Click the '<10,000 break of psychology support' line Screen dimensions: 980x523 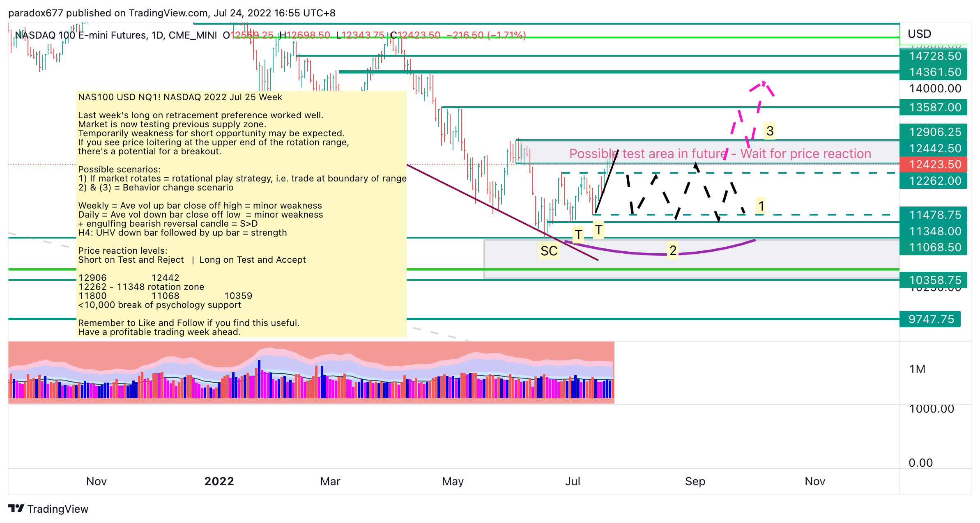[159, 305]
